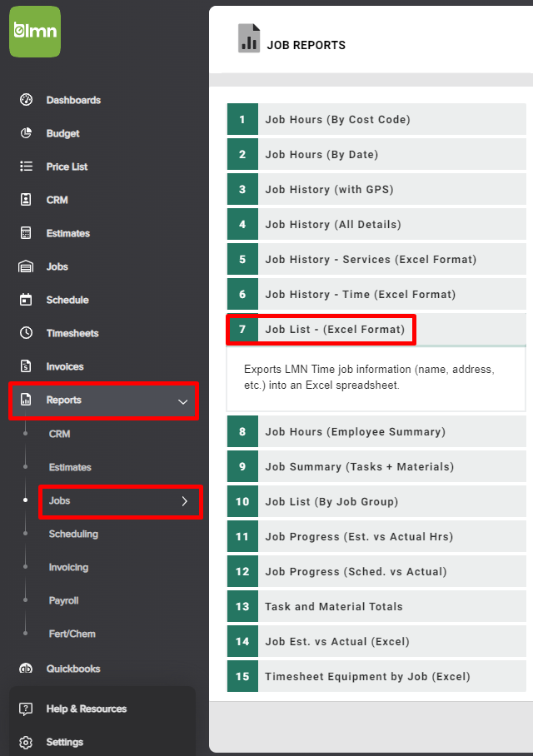Screen dimensions: 533x756
Task: Open Job Hours (Employee Summary) report
Action: [x=376, y=431]
